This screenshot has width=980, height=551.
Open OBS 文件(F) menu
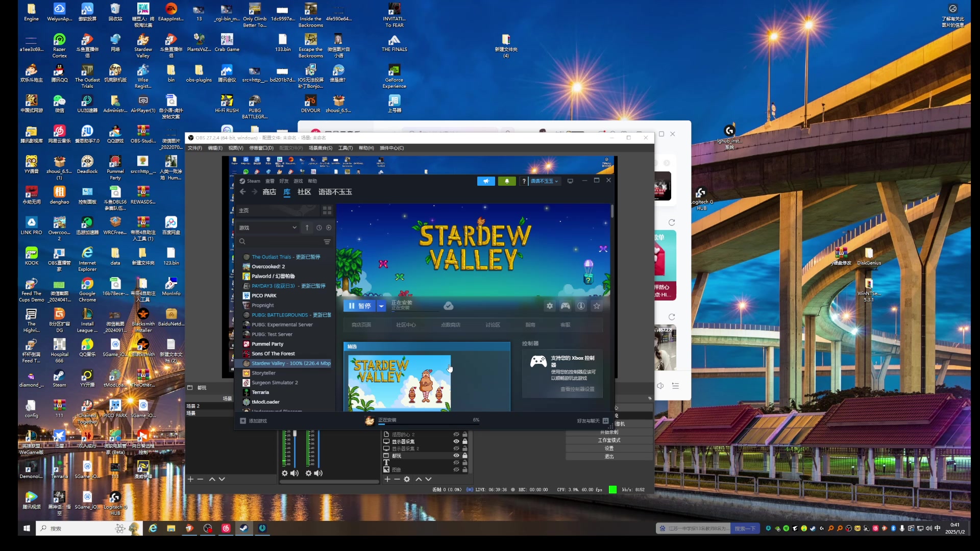[x=194, y=148]
